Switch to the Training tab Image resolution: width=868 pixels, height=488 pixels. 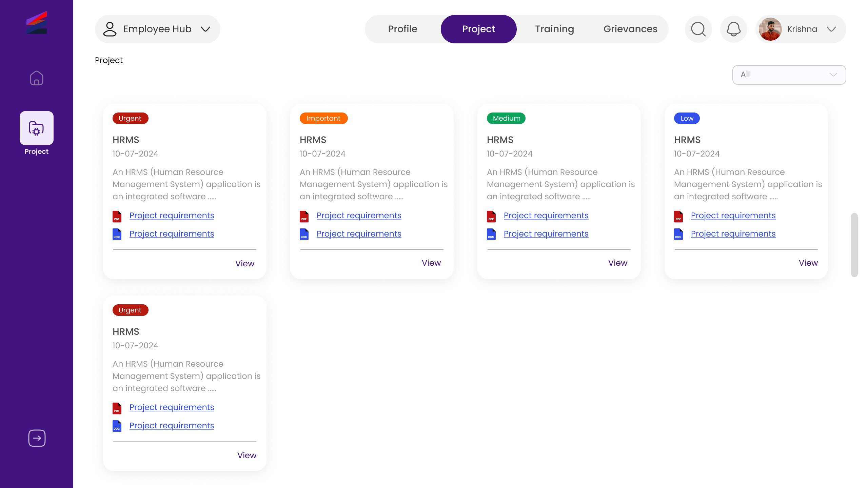[x=554, y=29]
